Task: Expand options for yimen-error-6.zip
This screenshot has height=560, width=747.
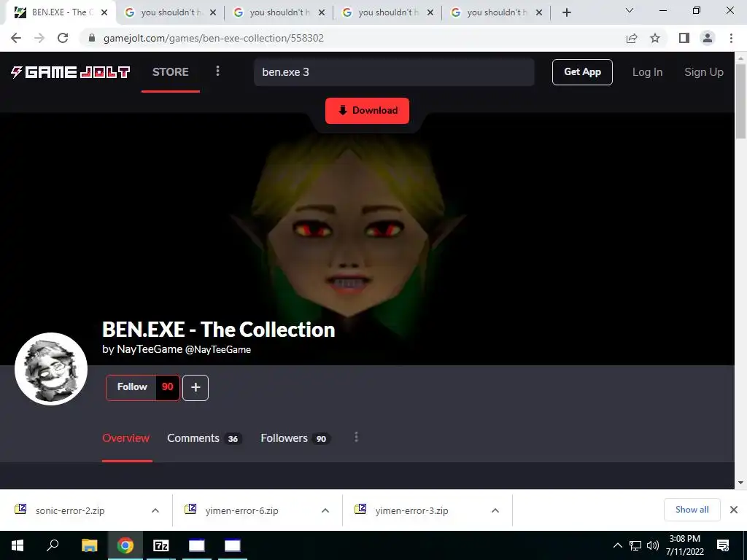Action: pyautogui.click(x=325, y=510)
